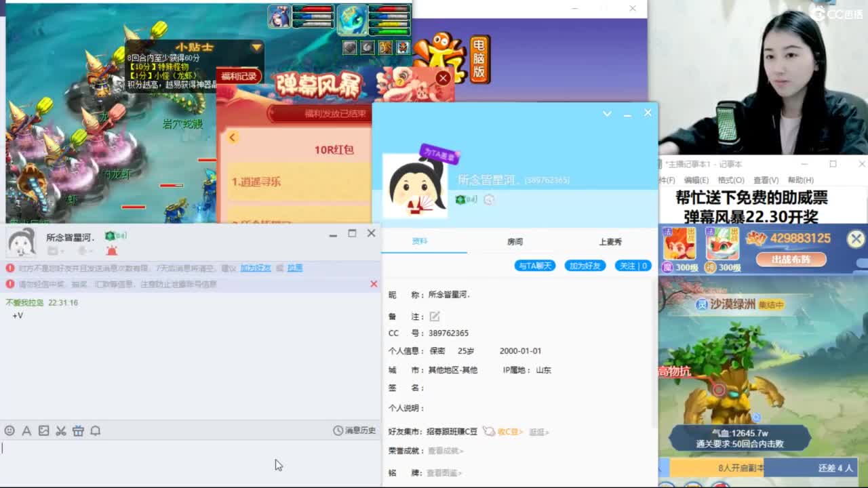Collapse the profile window using the chevron
This screenshot has width=868, height=488.
pyautogui.click(x=607, y=113)
